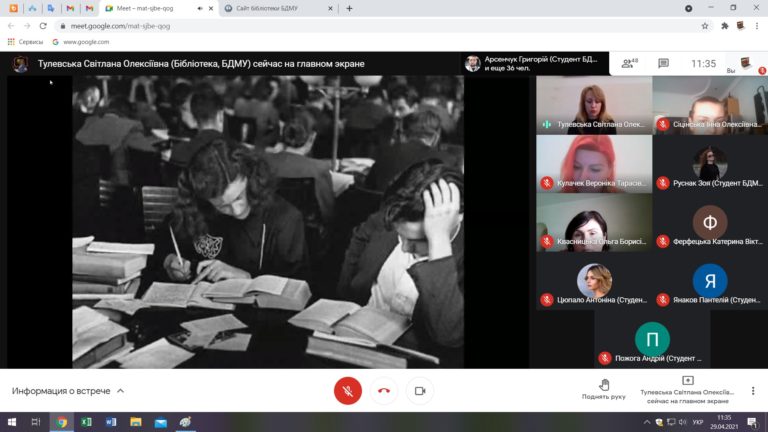The height and width of the screenshot is (432, 768).
Task: Expand Информация о встрече details
Action: [x=68, y=391]
